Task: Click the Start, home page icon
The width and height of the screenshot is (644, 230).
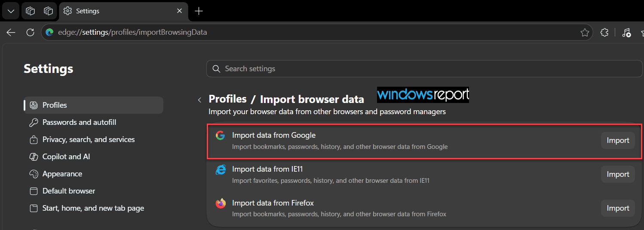Action: click(34, 208)
